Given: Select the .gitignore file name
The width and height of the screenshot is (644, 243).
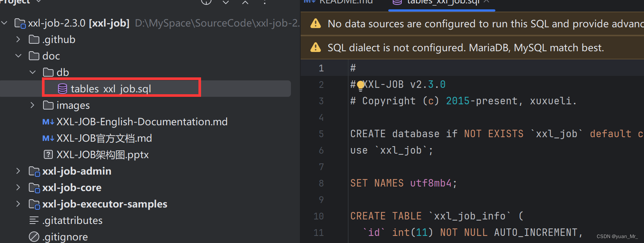Looking at the screenshot, I should 65,237.
